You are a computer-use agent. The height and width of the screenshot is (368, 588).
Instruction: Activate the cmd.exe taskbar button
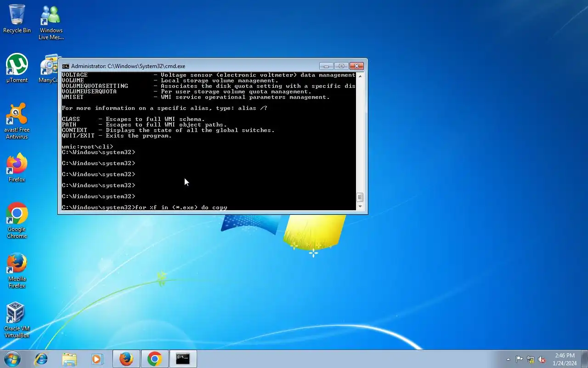coord(183,359)
